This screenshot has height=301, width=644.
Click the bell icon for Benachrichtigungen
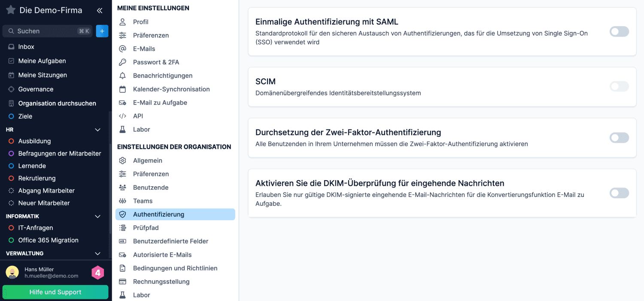click(x=123, y=76)
